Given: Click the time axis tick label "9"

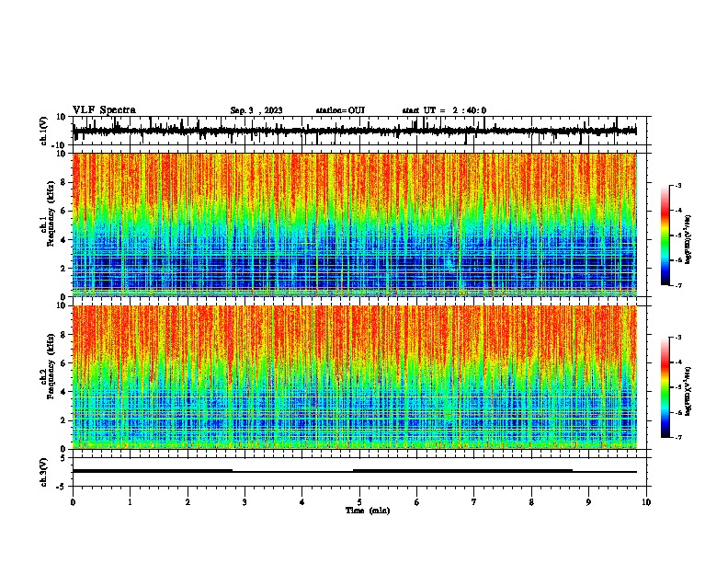Looking at the screenshot, I should point(588,502).
